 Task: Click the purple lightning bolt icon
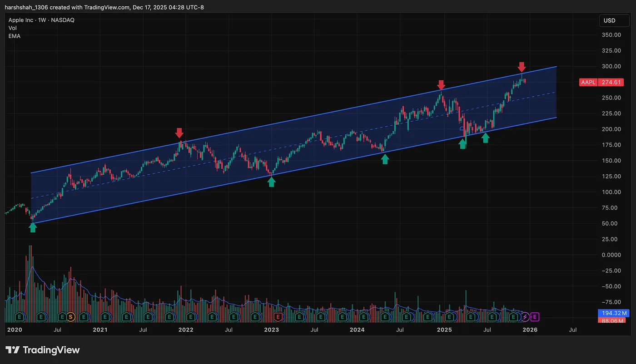[525, 316]
